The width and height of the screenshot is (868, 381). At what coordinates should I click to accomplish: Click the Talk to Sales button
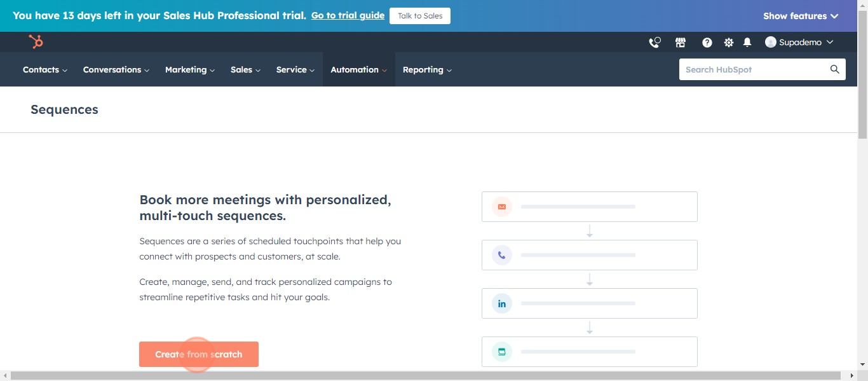tap(420, 16)
